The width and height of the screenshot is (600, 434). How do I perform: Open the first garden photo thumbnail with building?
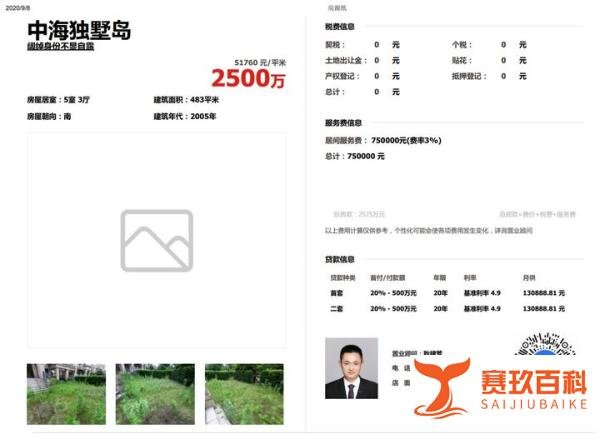pyautogui.click(x=66, y=394)
